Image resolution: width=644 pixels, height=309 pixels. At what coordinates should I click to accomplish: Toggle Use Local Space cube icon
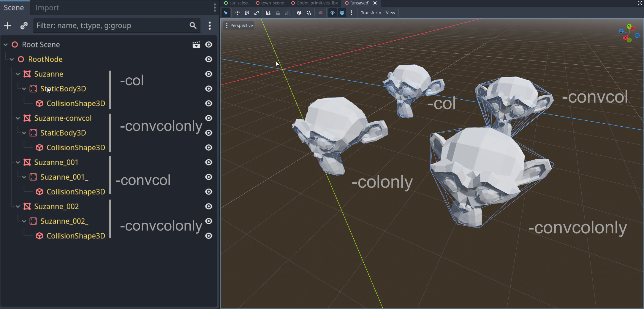[x=299, y=13]
